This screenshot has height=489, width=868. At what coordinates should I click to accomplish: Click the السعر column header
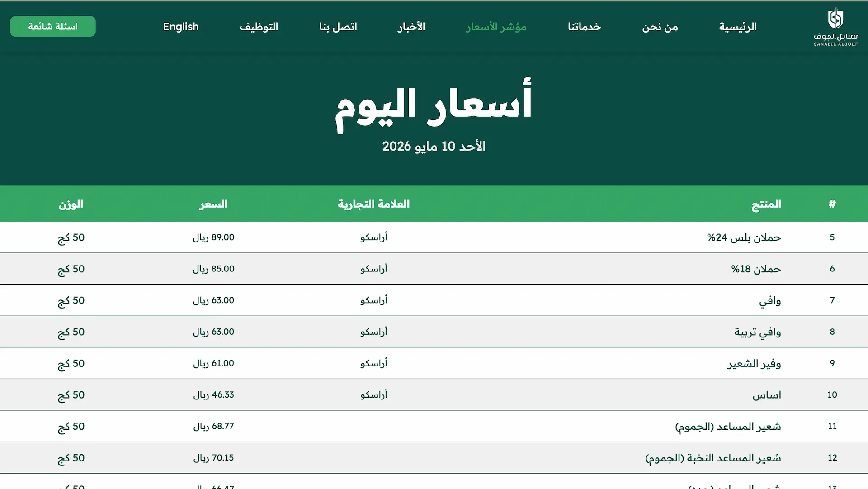click(x=213, y=204)
